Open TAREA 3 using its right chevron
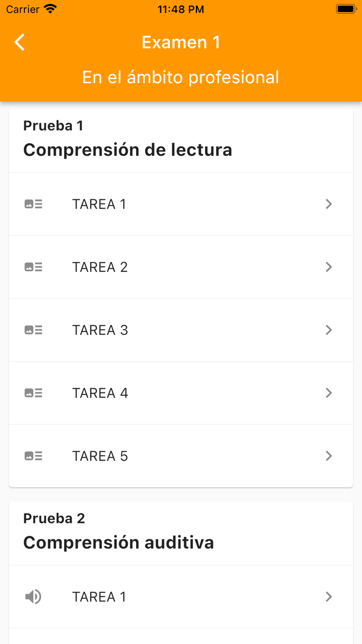The image size is (362, 644). (x=329, y=330)
